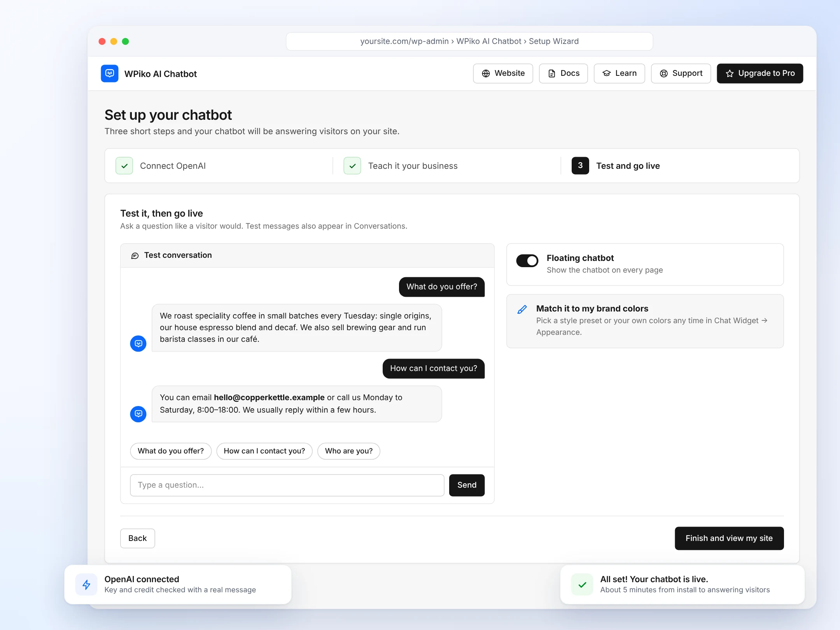Click the browser address bar URL

(469, 41)
